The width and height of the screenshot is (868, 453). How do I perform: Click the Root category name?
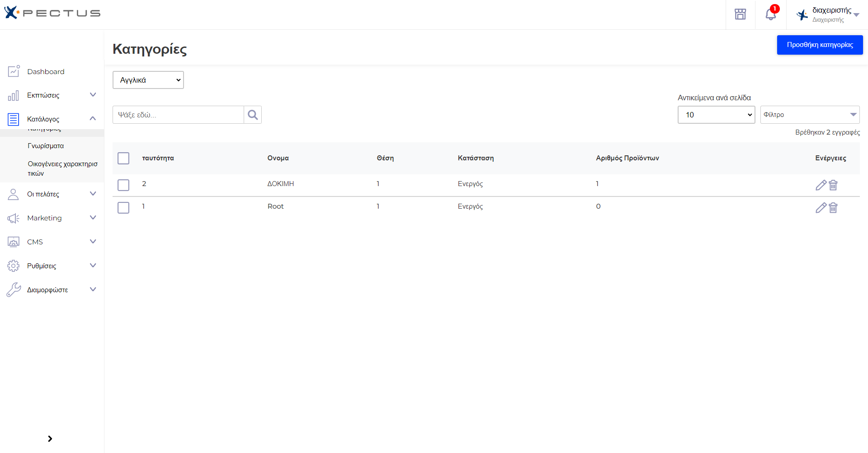point(275,206)
